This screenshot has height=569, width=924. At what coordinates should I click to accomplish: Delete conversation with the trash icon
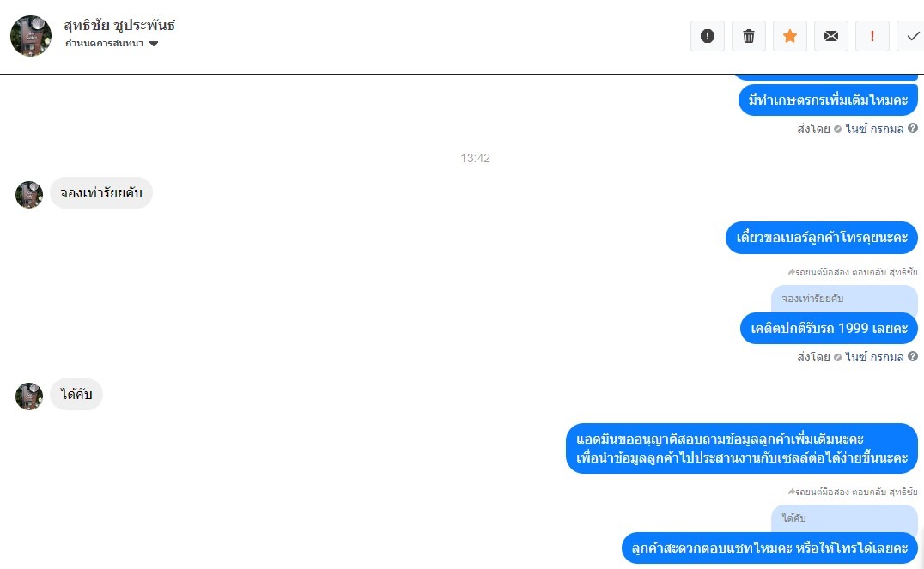(749, 37)
